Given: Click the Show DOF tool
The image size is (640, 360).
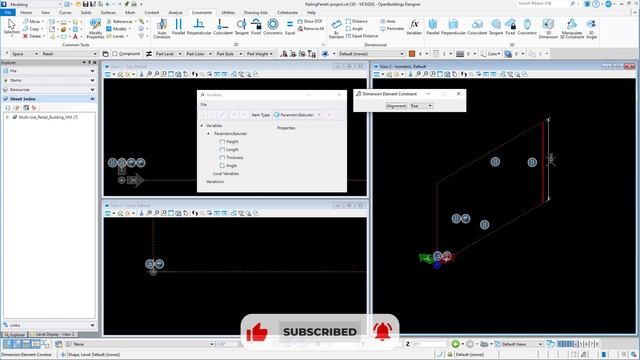Looking at the screenshot, I should [310, 21].
